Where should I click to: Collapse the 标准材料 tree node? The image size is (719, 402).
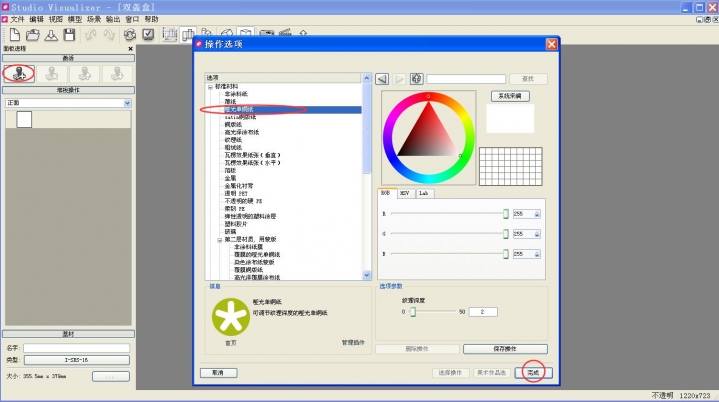click(x=210, y=87)
